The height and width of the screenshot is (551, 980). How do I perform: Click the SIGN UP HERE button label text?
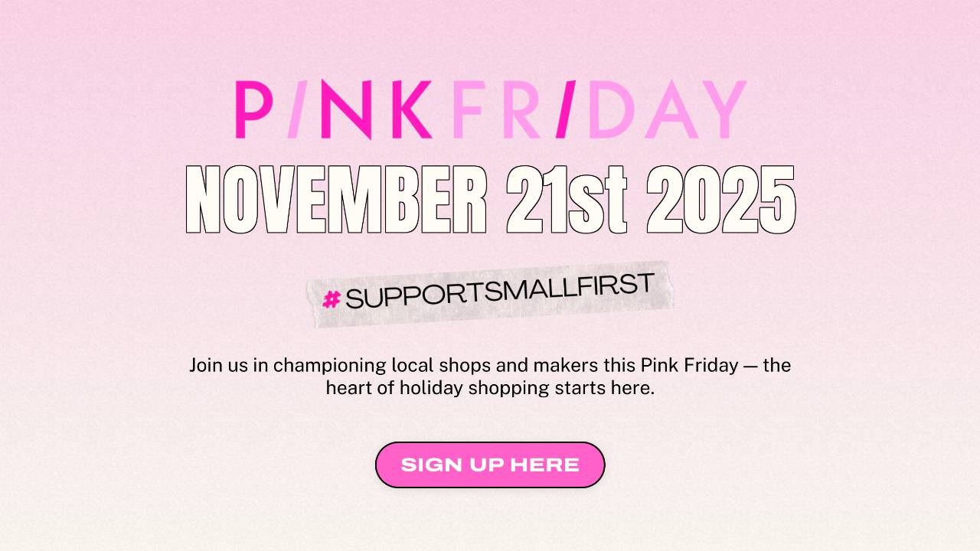[x=490, y=465]
